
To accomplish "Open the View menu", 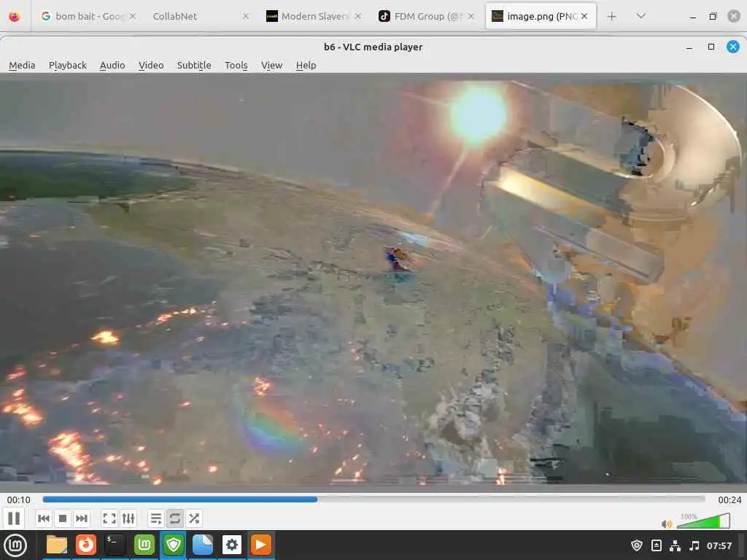I will tap(271, 65).
